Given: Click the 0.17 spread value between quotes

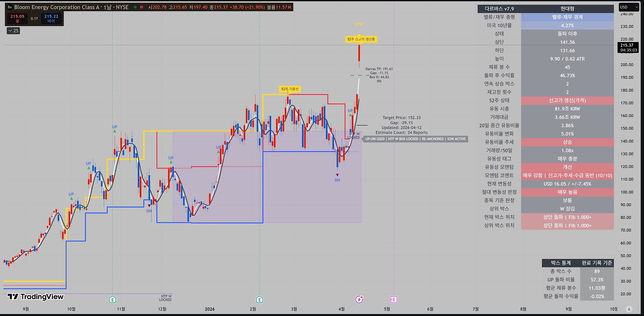Looking at the screenshot, I should [34, 18].
